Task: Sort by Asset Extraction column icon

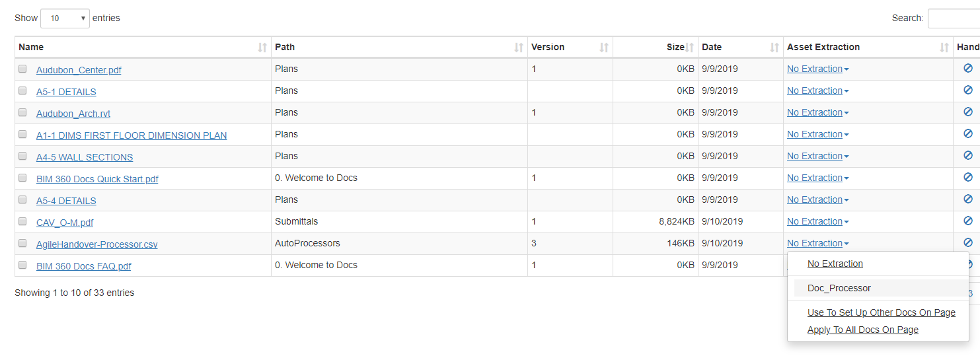Action: point(944,48)
